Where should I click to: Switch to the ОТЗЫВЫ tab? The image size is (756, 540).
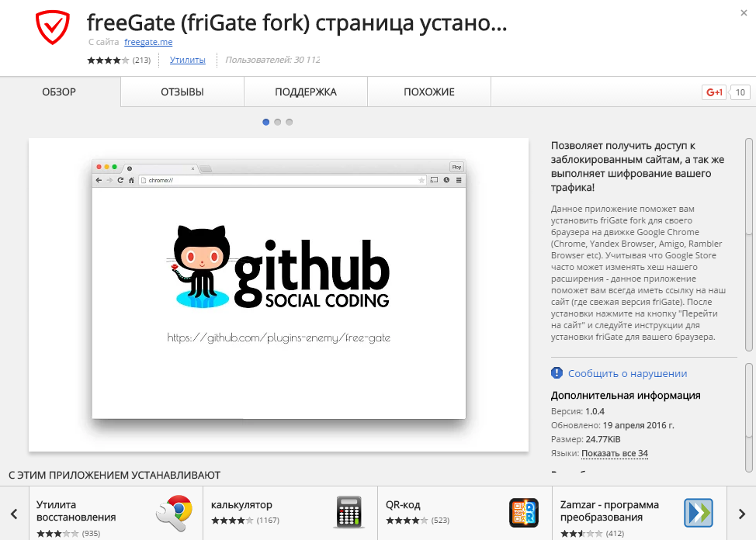182,92
